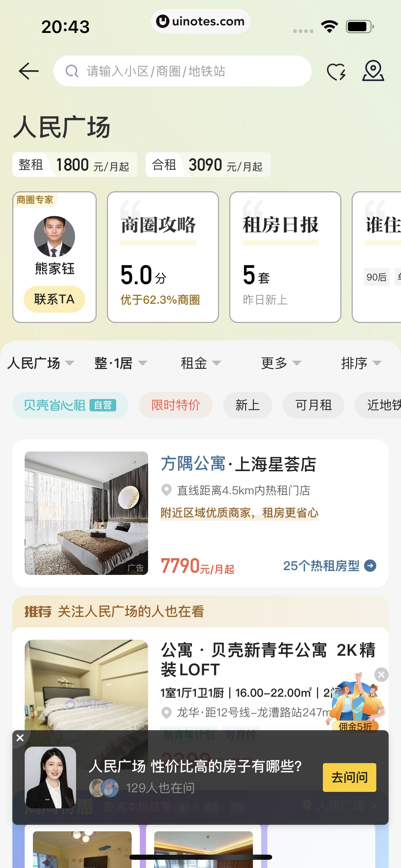Open the 整·1居 room type filter
Viewport: 401px width, 868px height.
[x=120, y=363]
